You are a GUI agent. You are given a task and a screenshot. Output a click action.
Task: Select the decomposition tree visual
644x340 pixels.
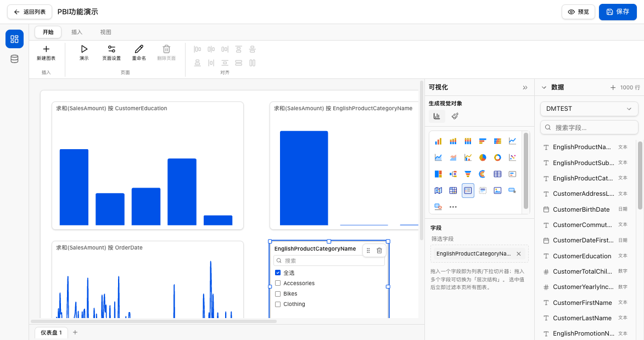453,174
